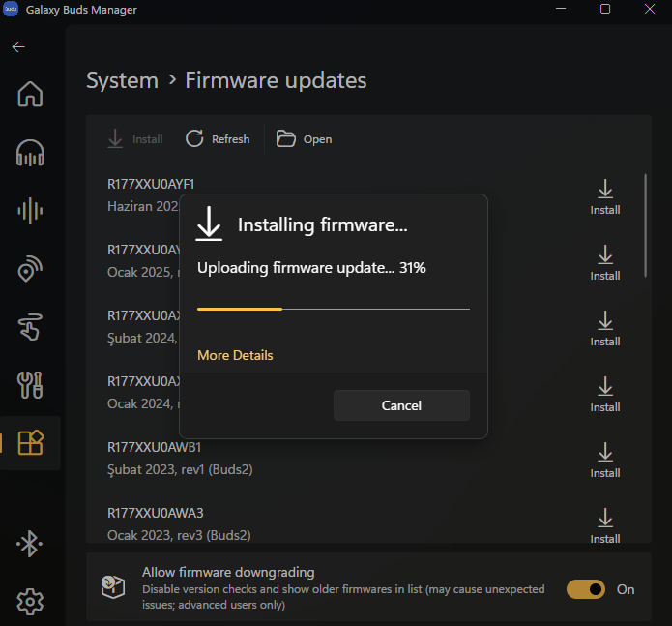Open the sound waveform sidebar icon
The width and height of the screenshot is (672, 626).
click(x=30, y=211)
